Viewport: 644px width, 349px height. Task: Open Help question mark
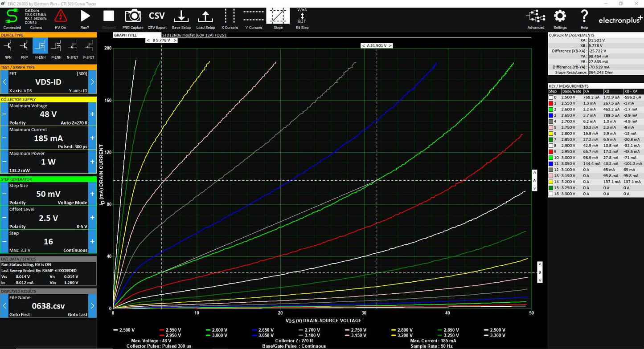click(x=584, y=16)
